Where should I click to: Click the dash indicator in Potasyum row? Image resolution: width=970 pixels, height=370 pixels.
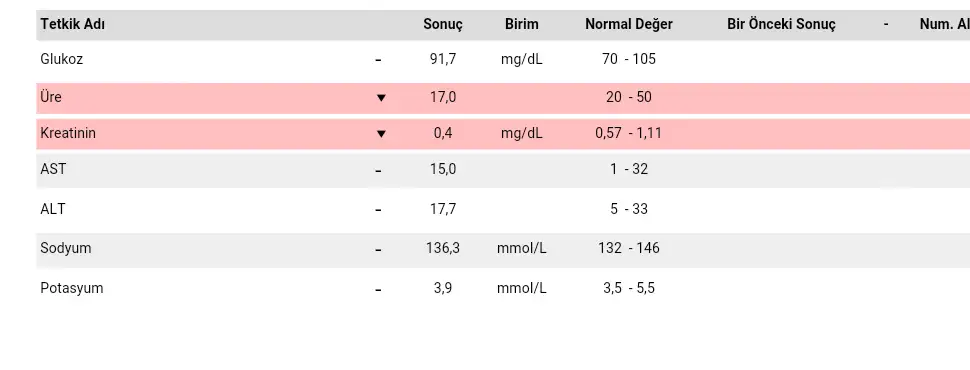(x=379, y=290)
